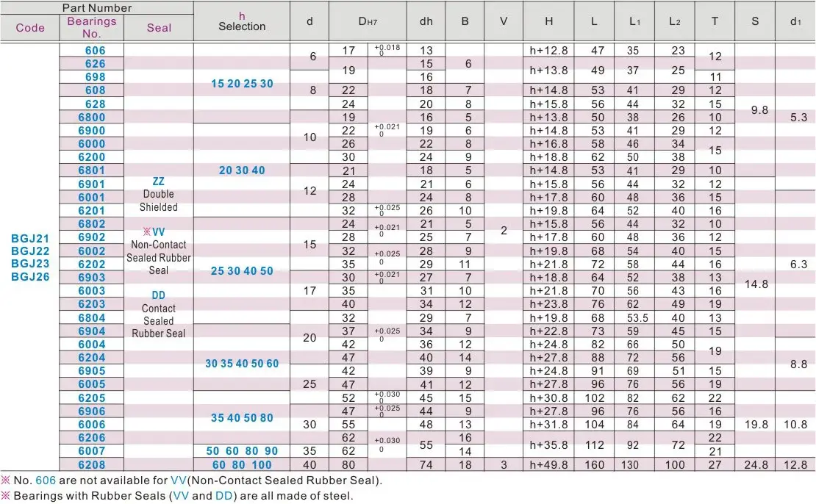Select bearing number 6800
The height and width of the screenshot is (504, 816).
91,118
